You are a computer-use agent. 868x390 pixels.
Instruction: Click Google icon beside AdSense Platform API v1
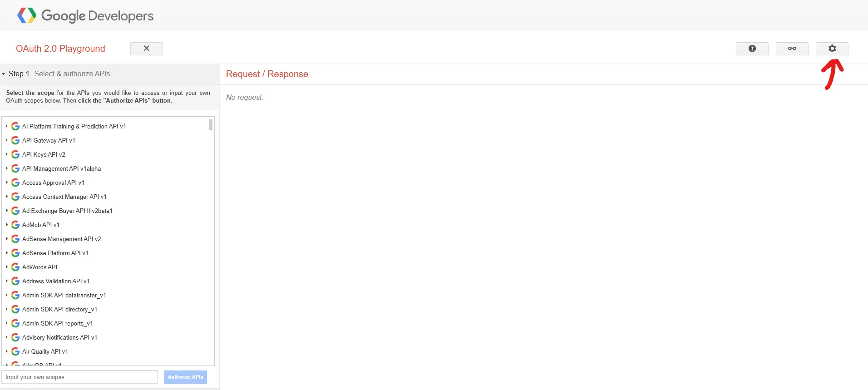[15, 253]
